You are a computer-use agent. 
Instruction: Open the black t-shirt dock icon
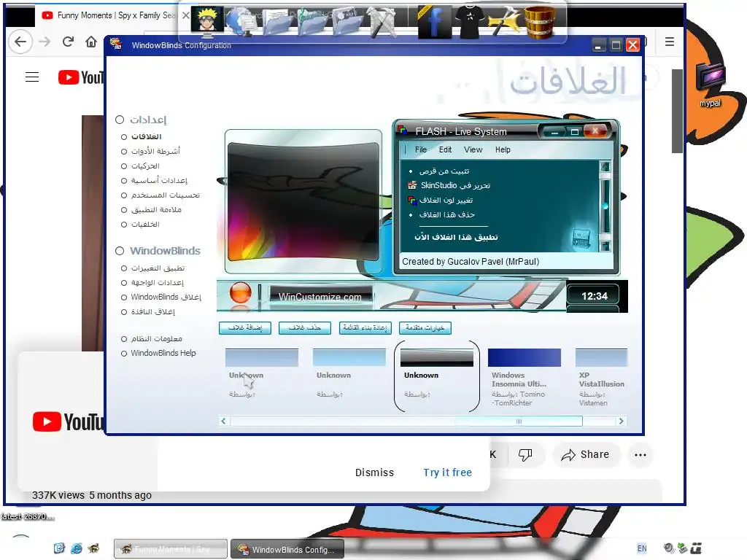(x=470, y=21)
